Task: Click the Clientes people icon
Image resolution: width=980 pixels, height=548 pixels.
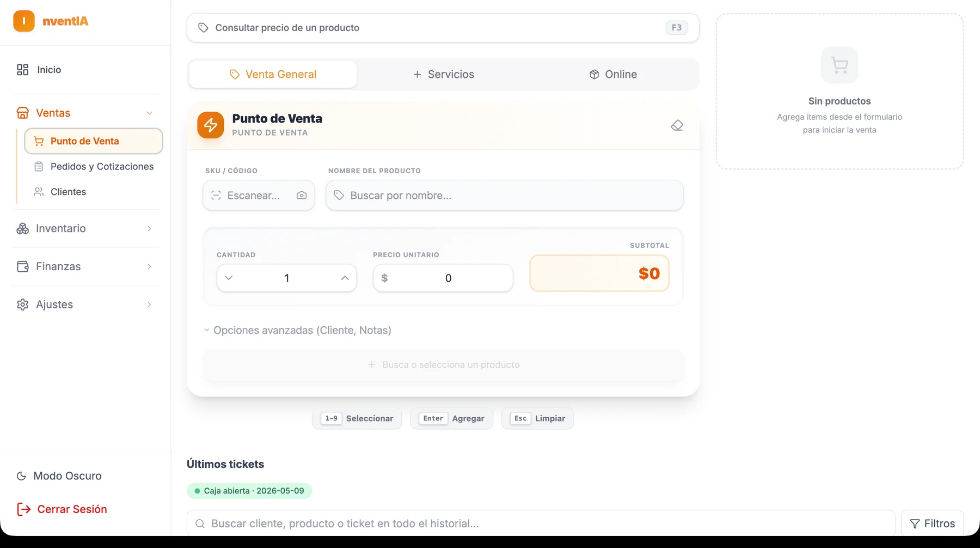Action: (x=39, y=192)
